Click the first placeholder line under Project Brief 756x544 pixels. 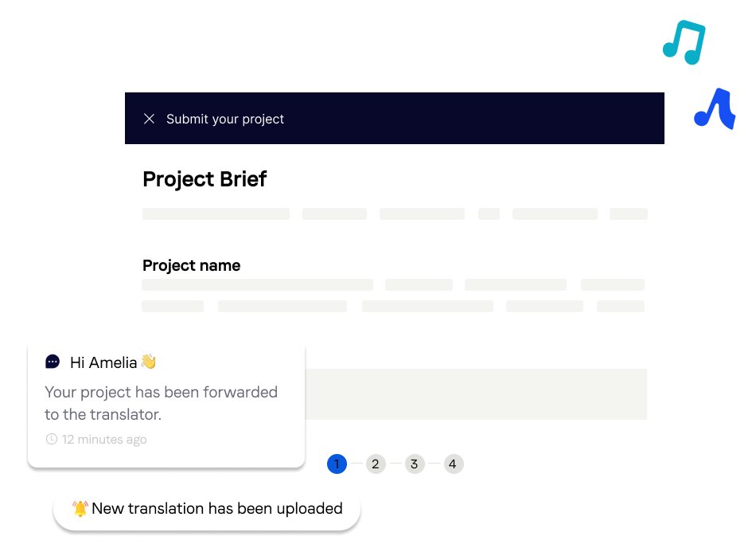[x=216, y=213]
